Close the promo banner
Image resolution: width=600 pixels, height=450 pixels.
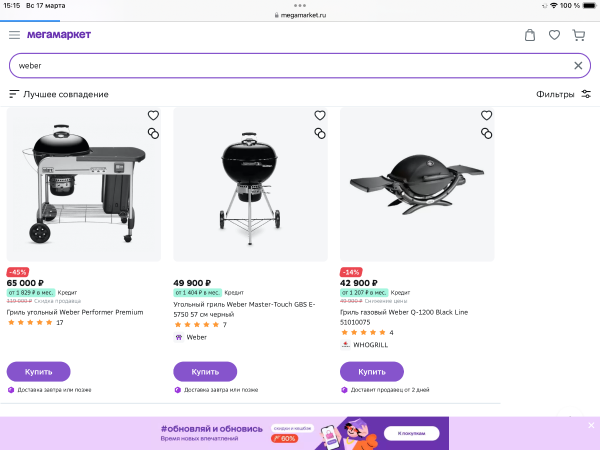click(x=589, y=424)
